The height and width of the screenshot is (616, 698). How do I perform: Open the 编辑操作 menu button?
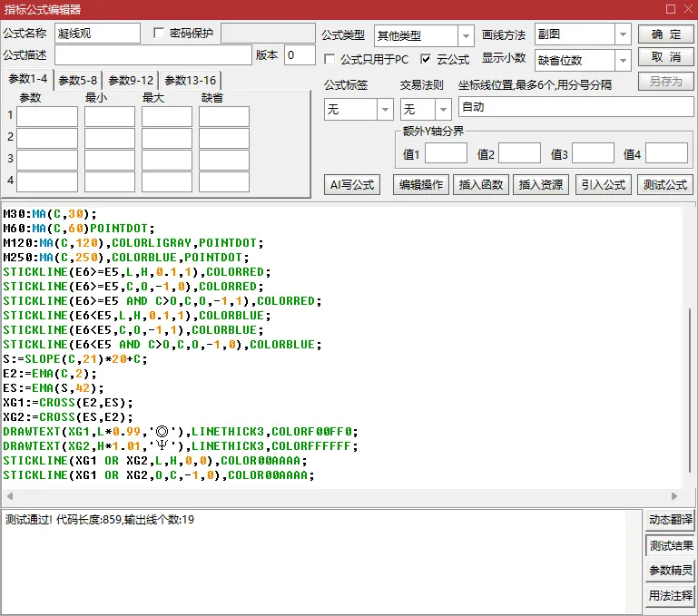tap(420, 185)
